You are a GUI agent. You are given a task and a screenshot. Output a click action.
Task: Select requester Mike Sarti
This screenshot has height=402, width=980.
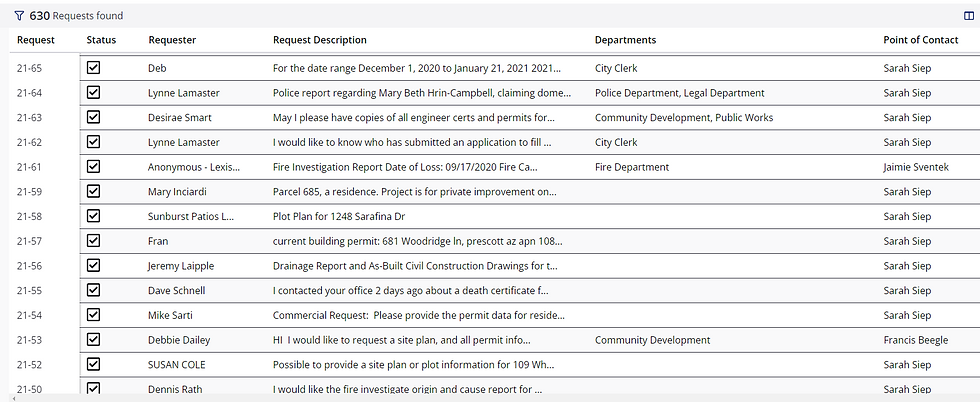171,315
